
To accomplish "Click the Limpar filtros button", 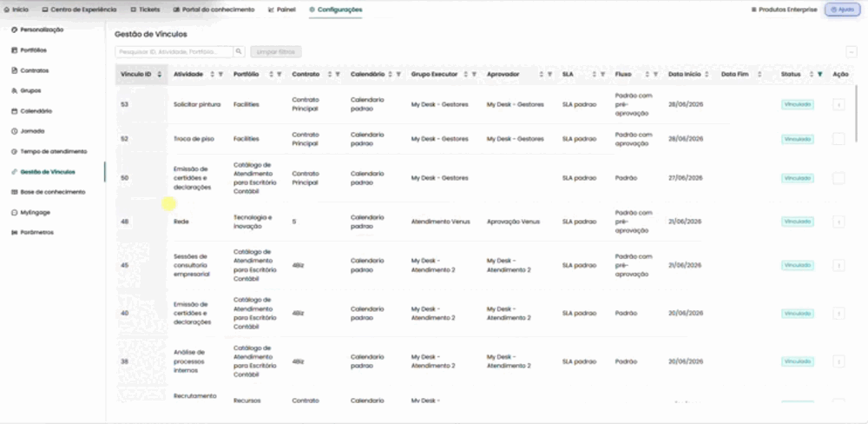I will (x=276, y=51).
